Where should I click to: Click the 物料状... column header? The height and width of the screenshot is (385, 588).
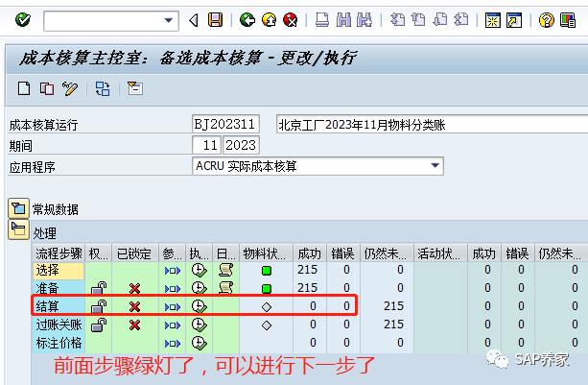coord(266,253)
